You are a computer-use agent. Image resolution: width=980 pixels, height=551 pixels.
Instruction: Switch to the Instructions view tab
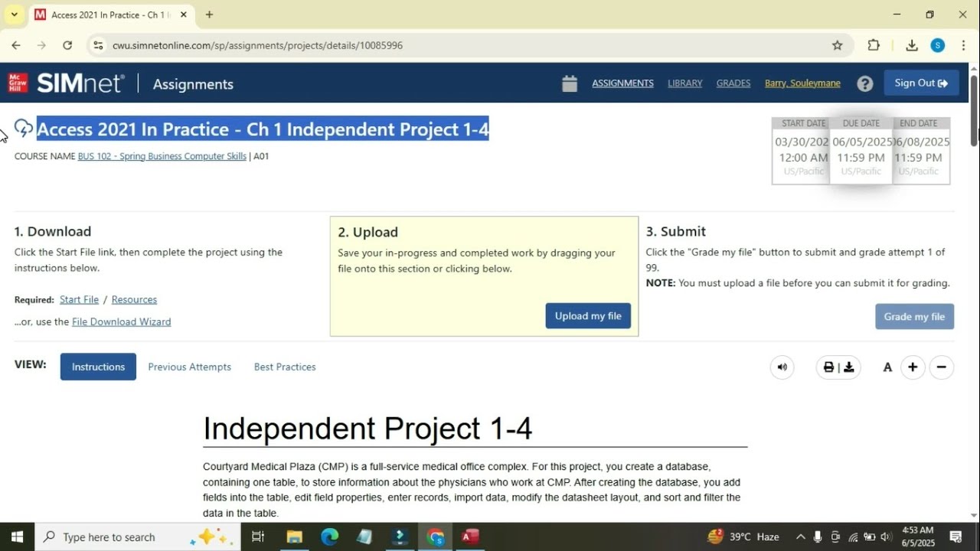[x=98, y=367]
